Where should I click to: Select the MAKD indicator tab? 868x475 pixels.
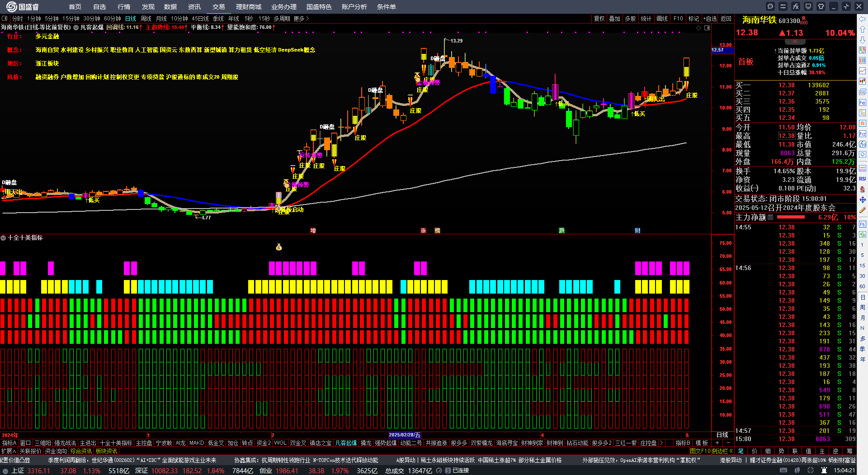pyautogui.click(x=197, y=443)
